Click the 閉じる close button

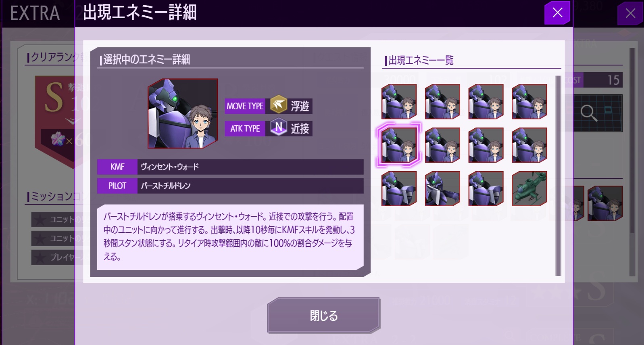323,315
